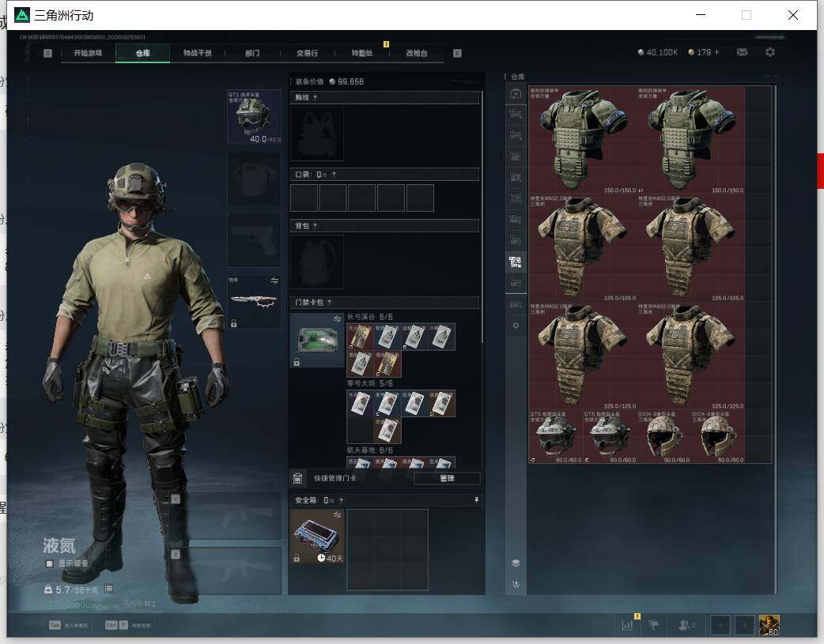
Task: Click the first squad invite plus slot
Action: pyautogui.click(x=720, y=625)
